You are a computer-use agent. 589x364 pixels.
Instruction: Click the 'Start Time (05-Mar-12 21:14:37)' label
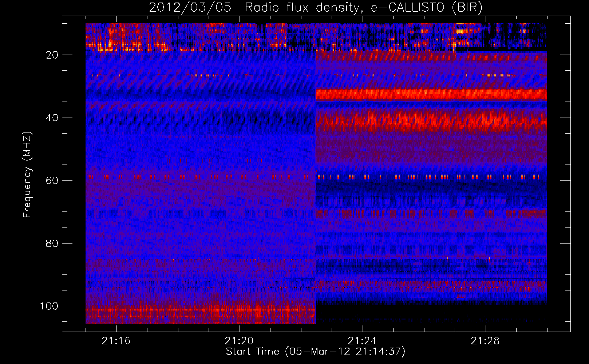(x=316, y=352)
